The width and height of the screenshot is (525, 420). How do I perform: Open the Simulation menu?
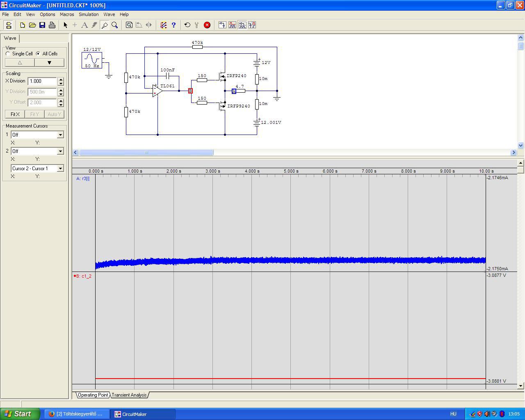coord(89,14)
